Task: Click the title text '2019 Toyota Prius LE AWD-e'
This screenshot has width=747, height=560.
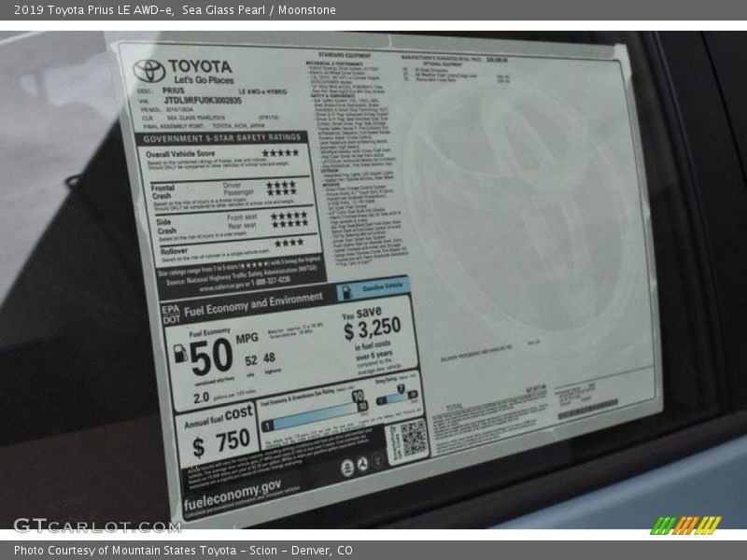Action: [94, 10]
